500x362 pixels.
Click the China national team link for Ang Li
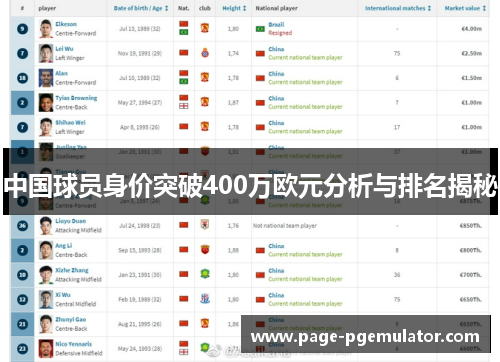pos(276,246)
